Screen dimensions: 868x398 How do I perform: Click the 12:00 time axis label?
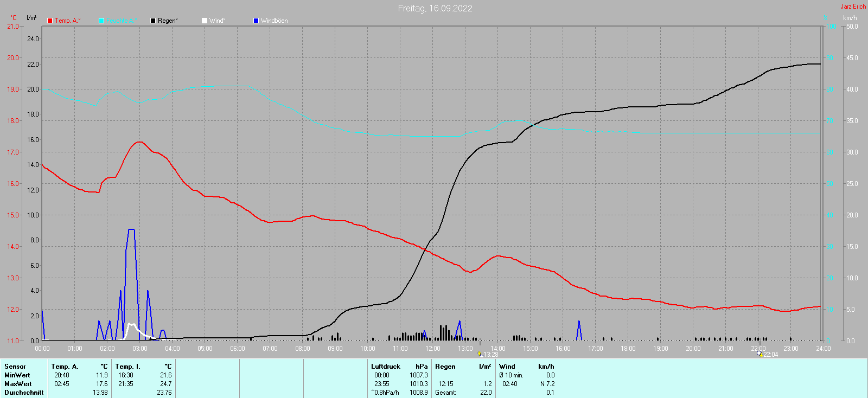(432, 349)
